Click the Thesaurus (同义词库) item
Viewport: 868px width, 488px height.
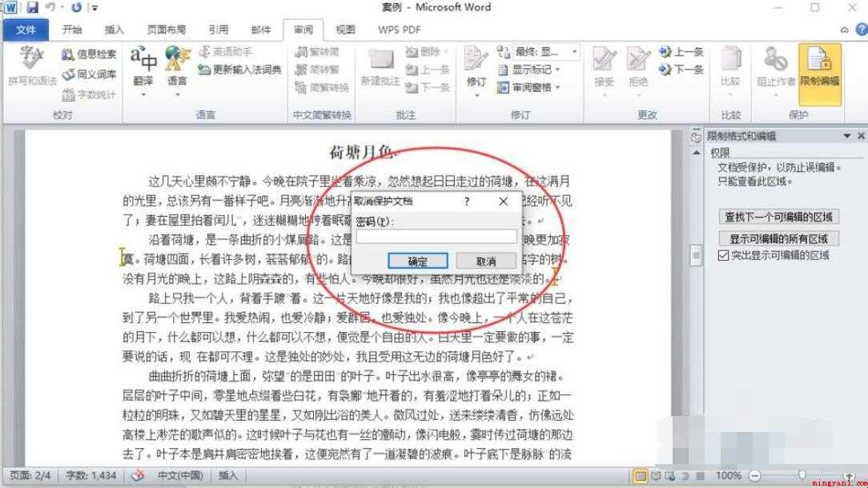pos(89,74)
